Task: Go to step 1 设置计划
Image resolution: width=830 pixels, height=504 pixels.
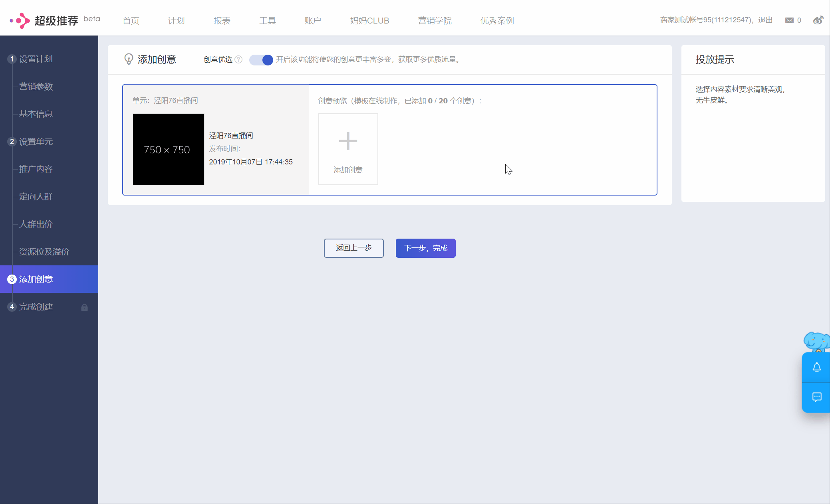Action: [36, 59]
